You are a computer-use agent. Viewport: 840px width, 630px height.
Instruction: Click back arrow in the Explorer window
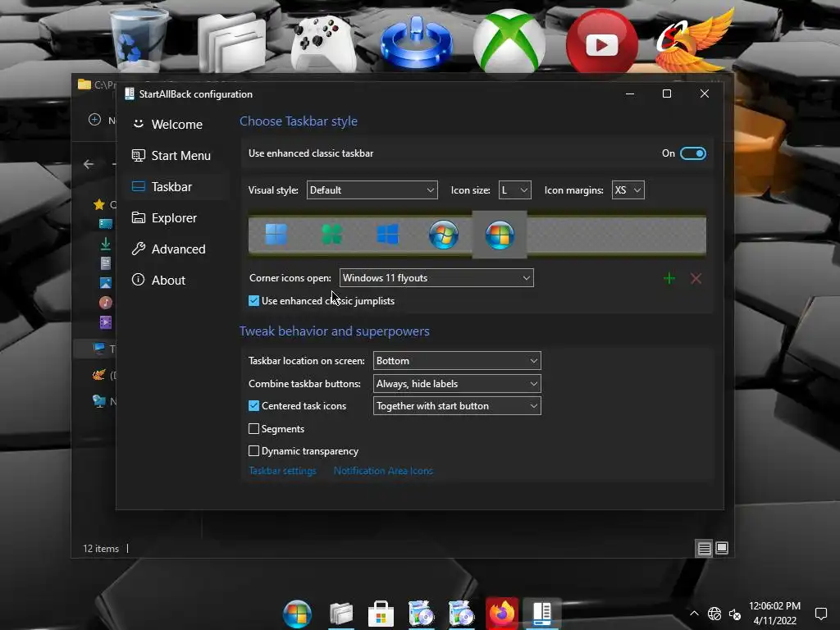coord(89,164)
